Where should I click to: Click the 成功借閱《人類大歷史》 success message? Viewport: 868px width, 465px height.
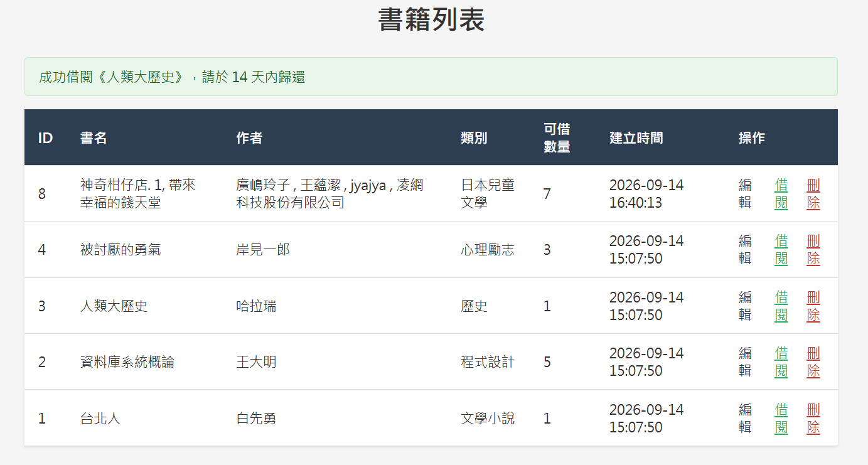[x=431, y=77]
